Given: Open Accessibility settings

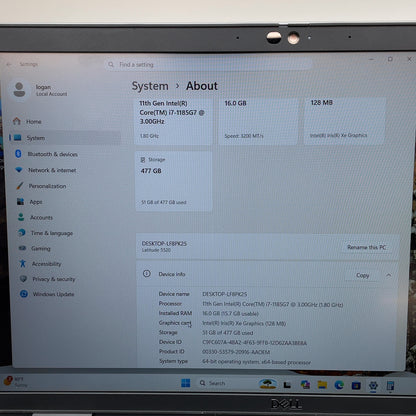Looking at the screenshot, I should pos(41,264).
